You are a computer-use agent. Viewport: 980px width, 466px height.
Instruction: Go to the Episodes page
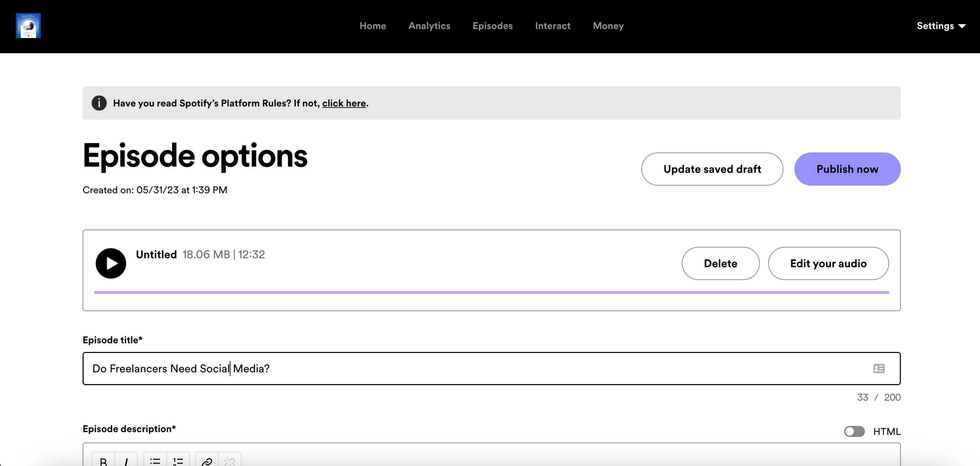(492, 26)
